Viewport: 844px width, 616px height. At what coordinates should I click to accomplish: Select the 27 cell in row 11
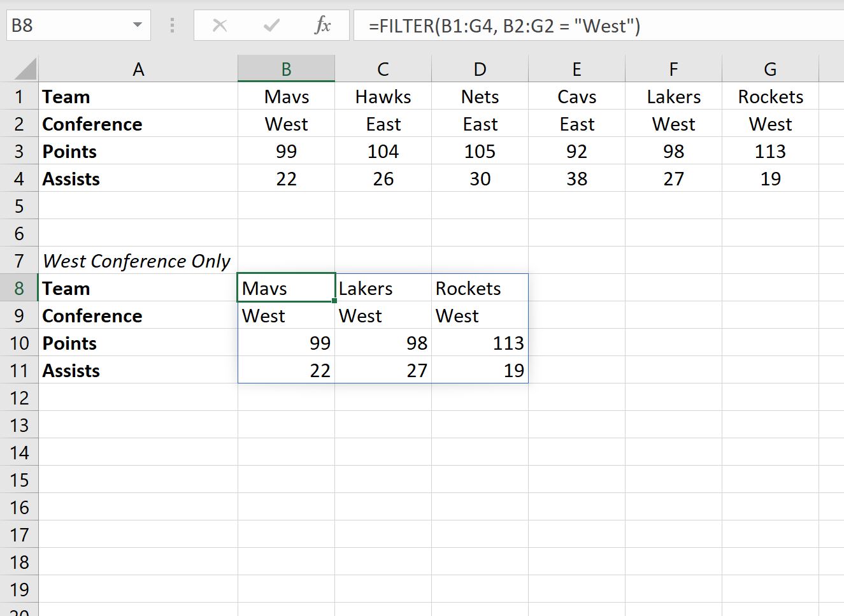click(383, 370)
